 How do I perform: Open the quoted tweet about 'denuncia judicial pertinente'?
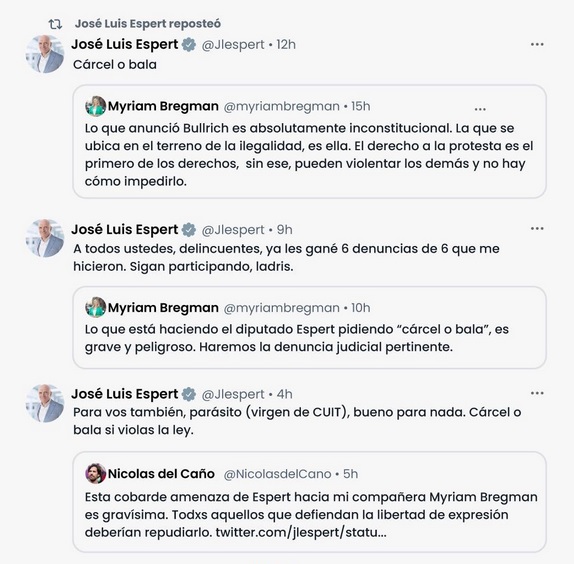309,327
